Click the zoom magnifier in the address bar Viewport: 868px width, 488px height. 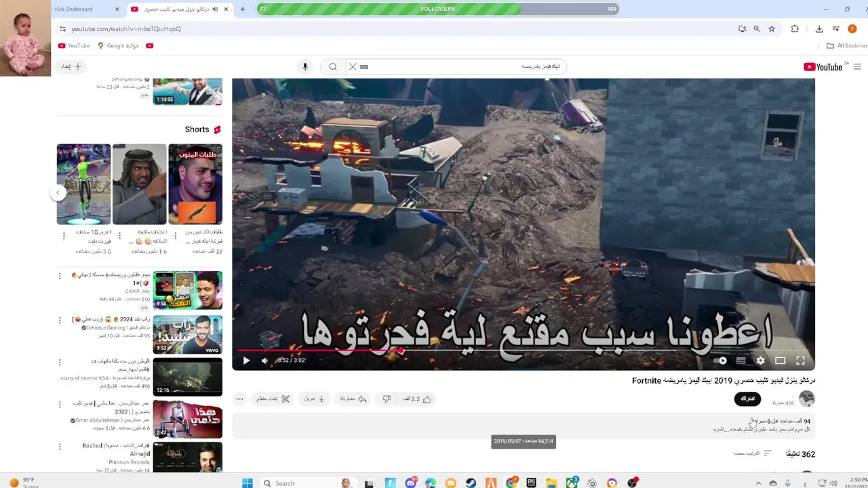coord(757,29)
